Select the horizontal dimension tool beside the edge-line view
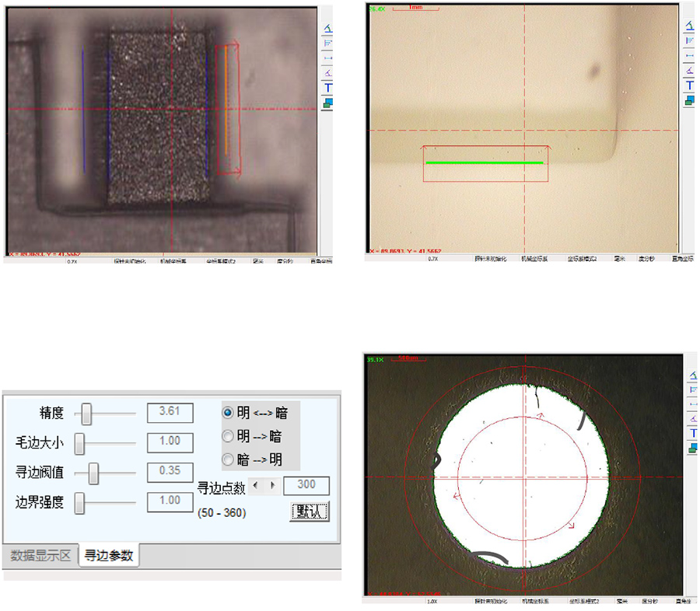This screenshot has height=611, width=700. click(689, 57)
